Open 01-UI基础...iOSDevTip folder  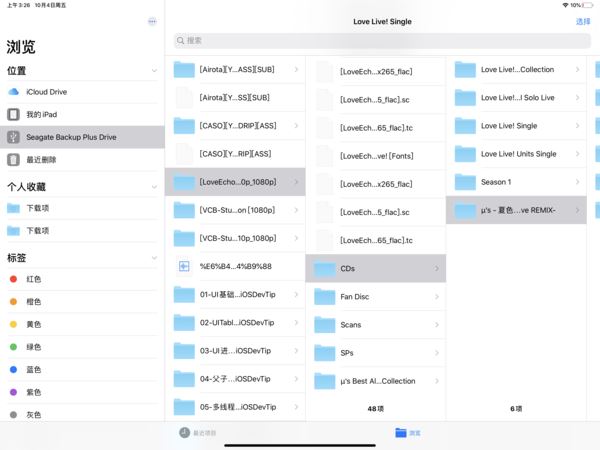(235, 294)
